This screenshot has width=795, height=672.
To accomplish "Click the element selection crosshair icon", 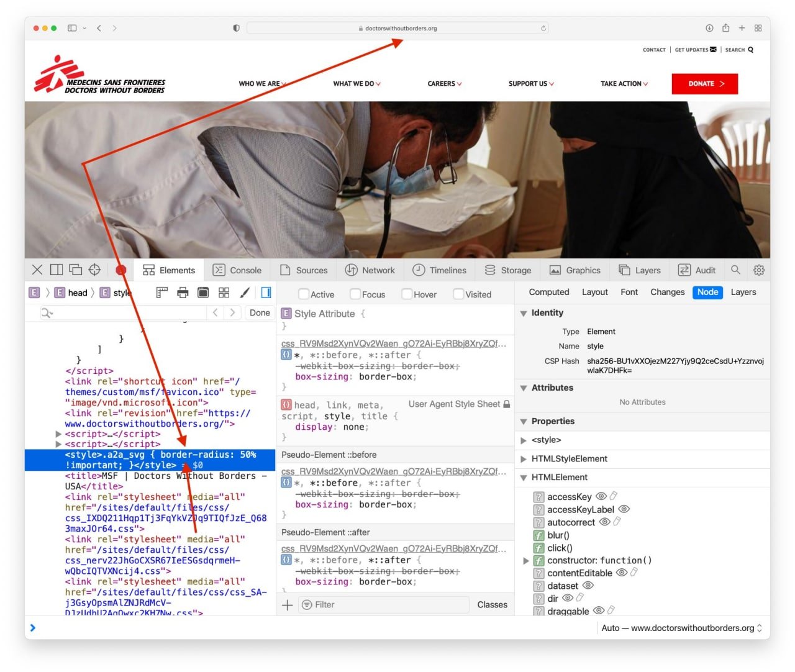I will coord(94,270).
